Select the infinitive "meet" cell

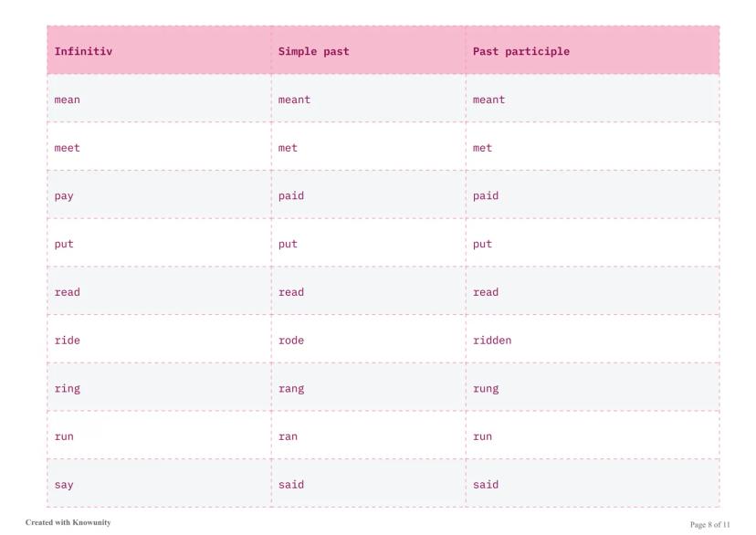point(68,148)
